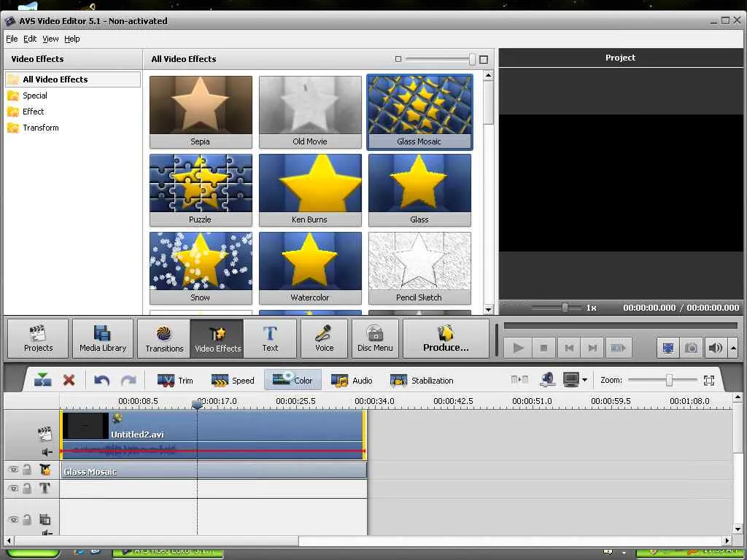Toggle full screen preview
Screen dimensions: 747x560
[668, 348]
